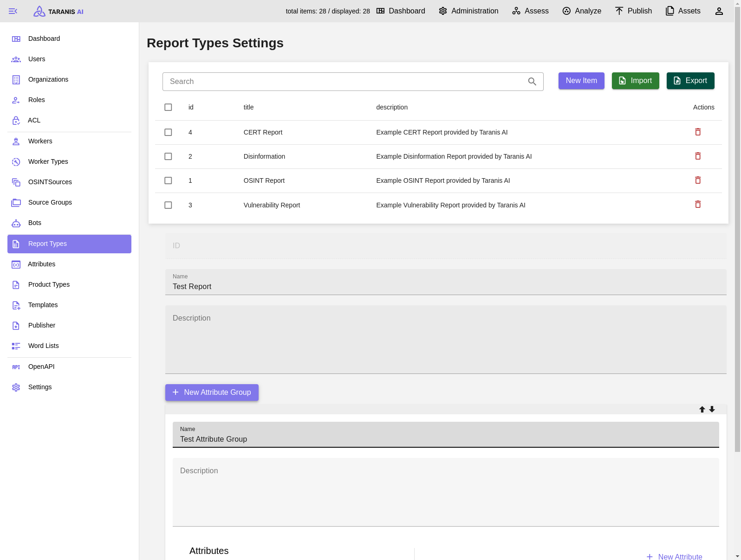This screenshot has width=741, height=560.
Task: Check the OSINT Report row checkbox
Action: click(x=168, y=180)
